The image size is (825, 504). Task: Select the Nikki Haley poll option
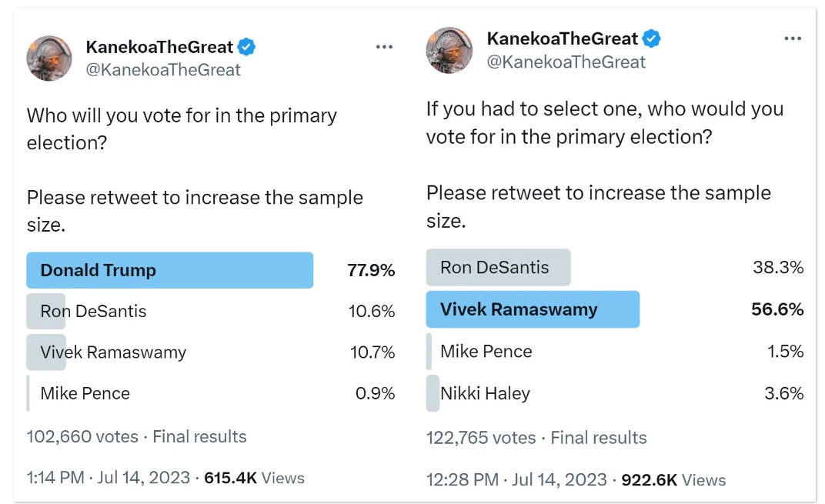click(x=615, y=393)
